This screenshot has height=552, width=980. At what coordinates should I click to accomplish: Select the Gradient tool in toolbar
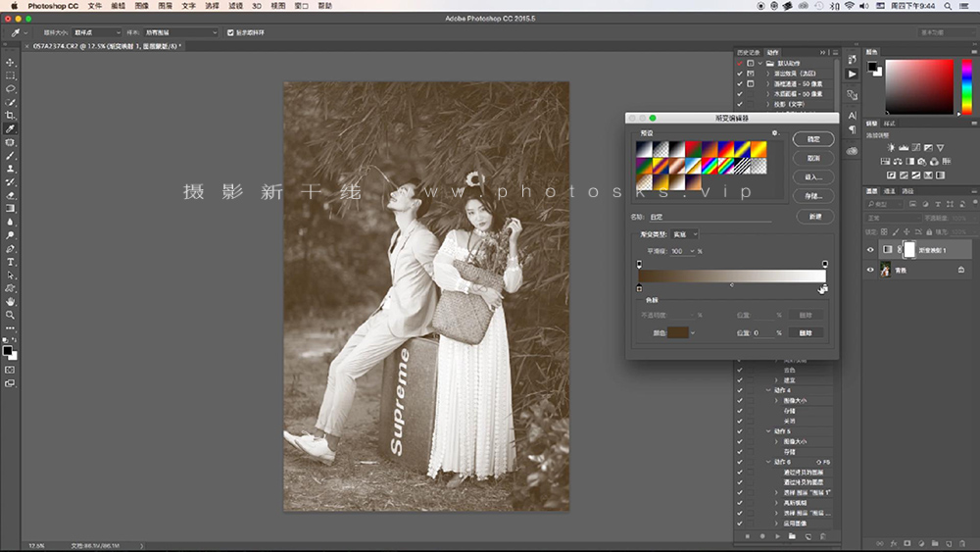tap(10, 209)
